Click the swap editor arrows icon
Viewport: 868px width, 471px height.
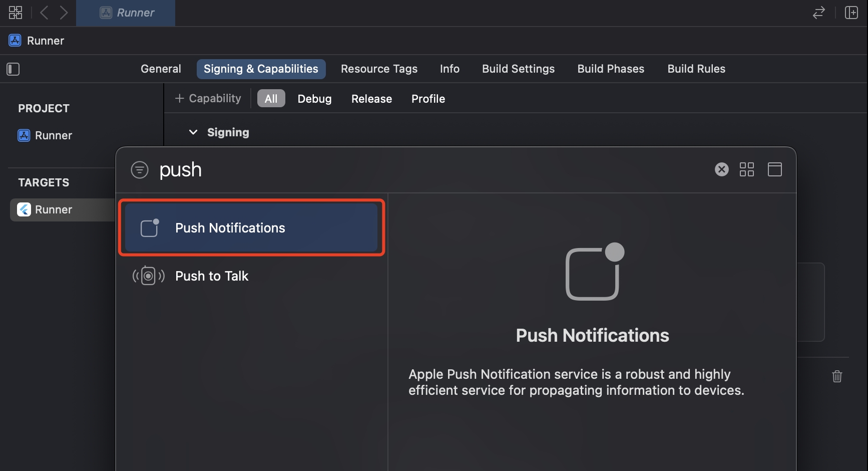(x=818, y=13)
